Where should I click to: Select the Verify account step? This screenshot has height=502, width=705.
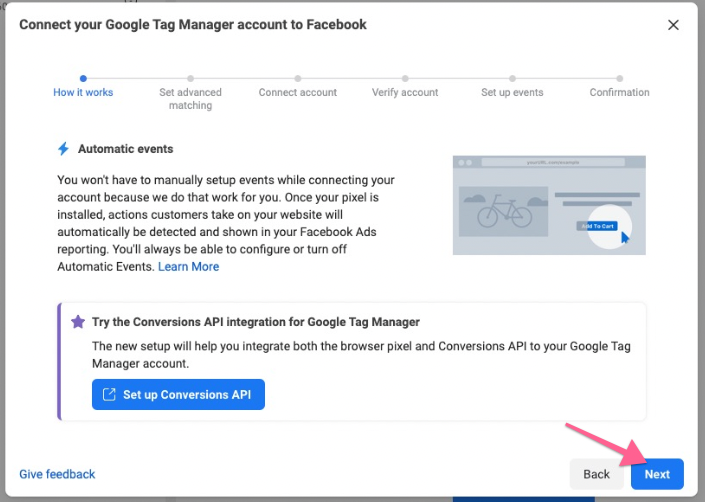point(405,93)
